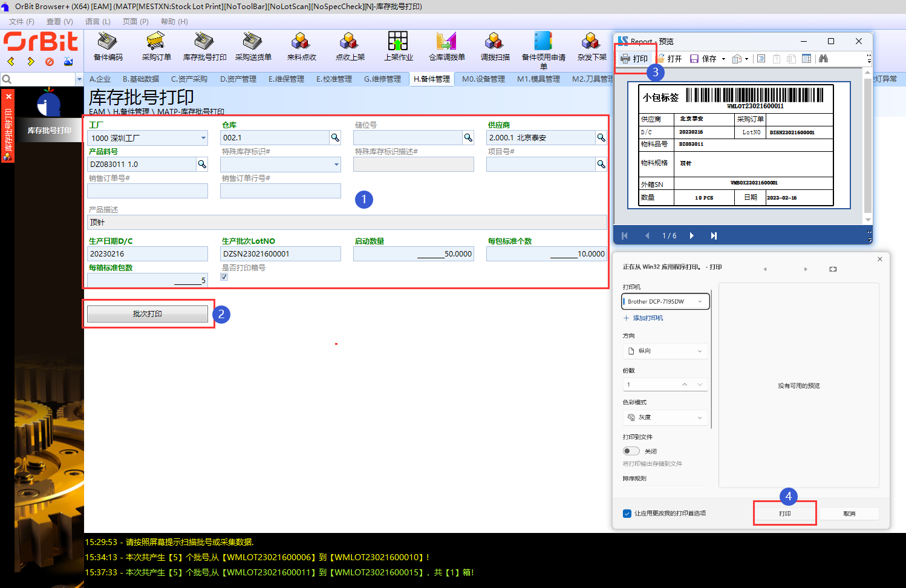The height and width of the screenshot is (588, 906).
Task: Open the printer dropdown showing Brother DCP-7195DW
Action: [665, 301]
